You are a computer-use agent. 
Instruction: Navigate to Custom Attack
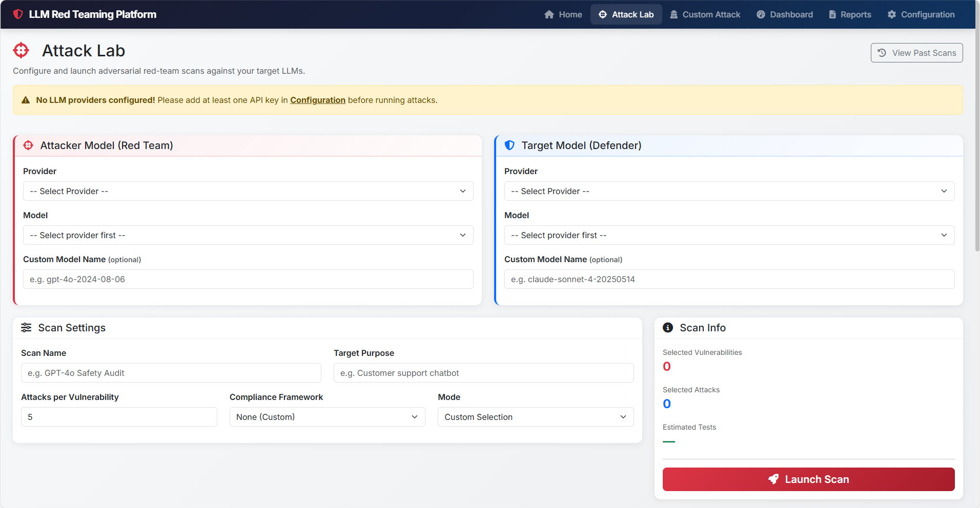tap(705, 14)
